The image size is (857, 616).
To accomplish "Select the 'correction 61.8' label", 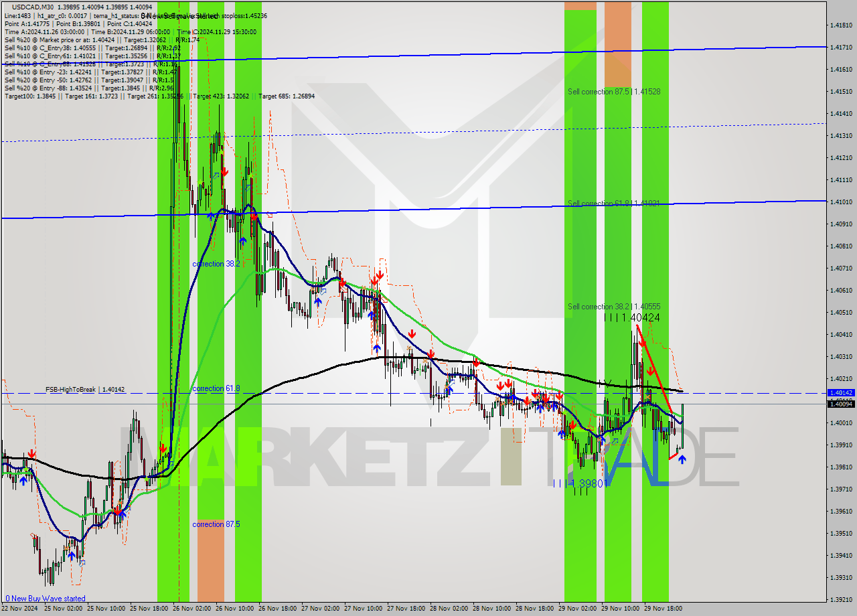I will point(216,388).
